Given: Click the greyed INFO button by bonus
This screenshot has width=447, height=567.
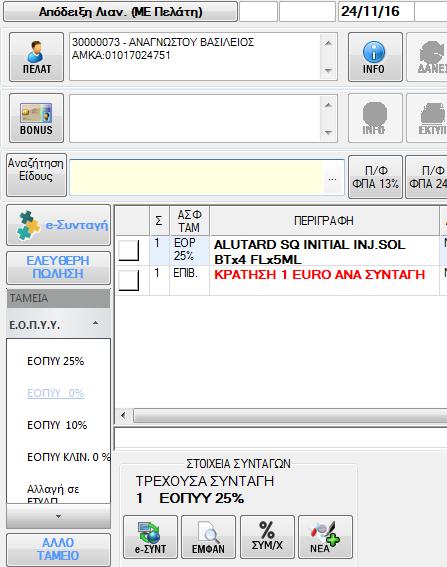Looking at the screenshot, I should click(x=375, y=118).
